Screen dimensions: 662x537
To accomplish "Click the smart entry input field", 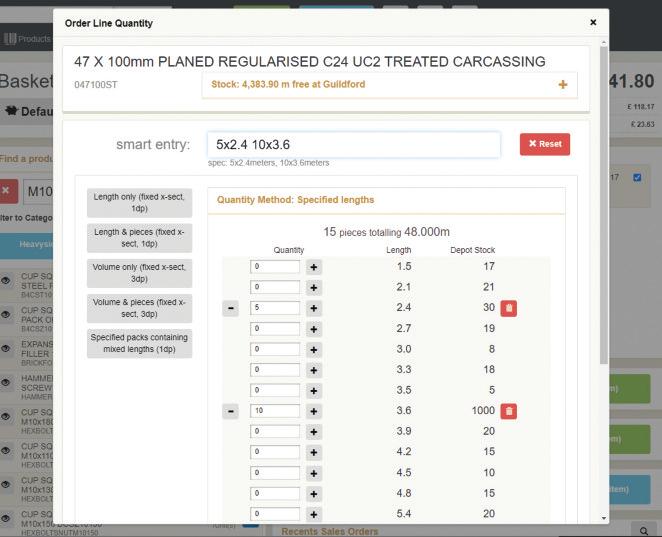I will pyautogui.click(x=354, y=145).
